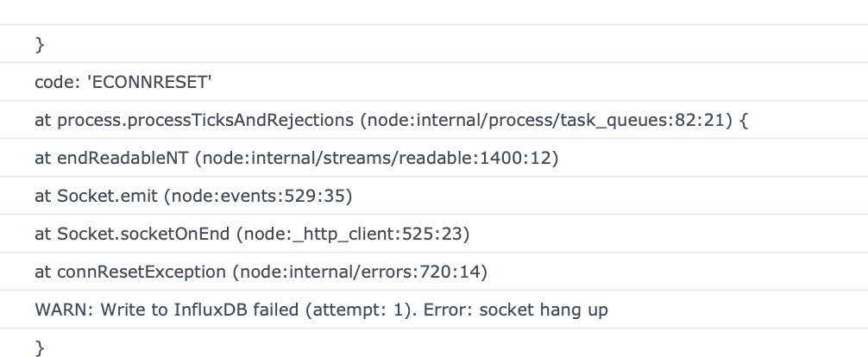Click the closing brace log line at top

[x=39, y=43]
